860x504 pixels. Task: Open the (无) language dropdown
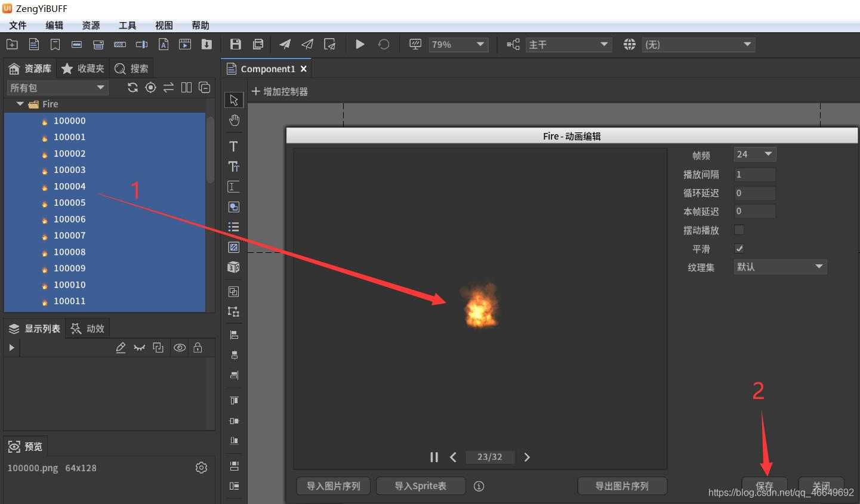pyautogui.click(x=698, y=45)
